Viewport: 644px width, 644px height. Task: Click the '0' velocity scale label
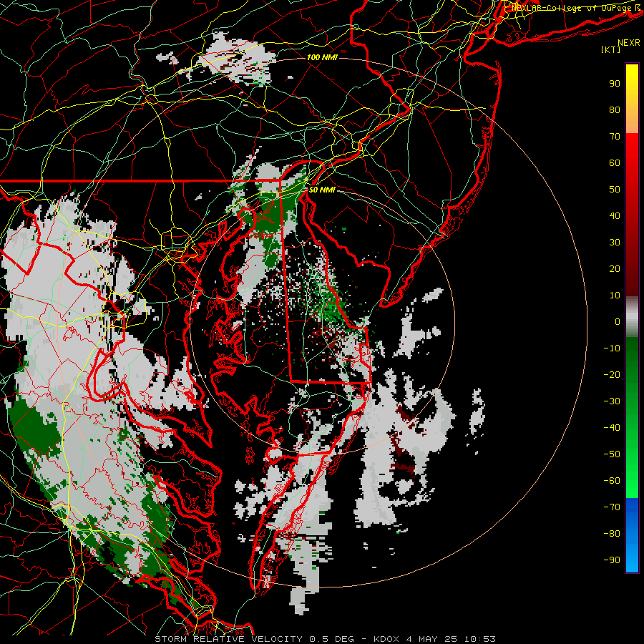[x=618, y=322]
